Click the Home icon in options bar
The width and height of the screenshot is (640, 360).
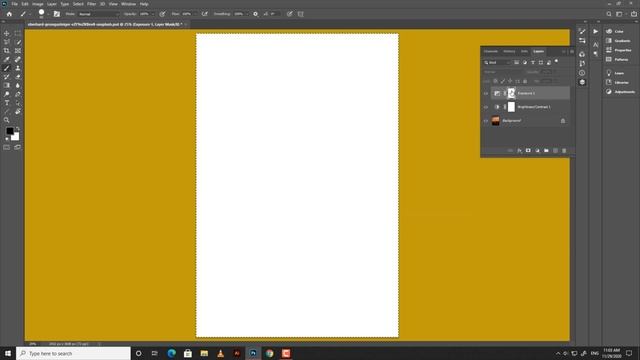pyautogui.click(x=9, y=14)
